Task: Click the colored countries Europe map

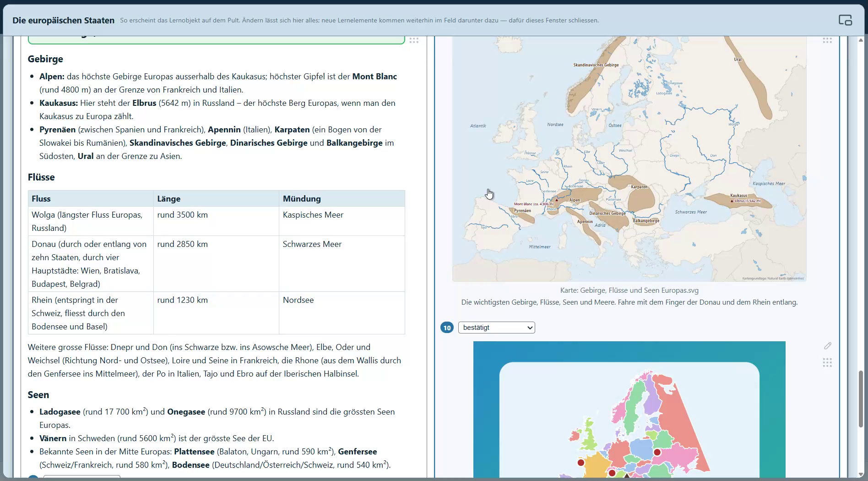Action: coord(629,410)
